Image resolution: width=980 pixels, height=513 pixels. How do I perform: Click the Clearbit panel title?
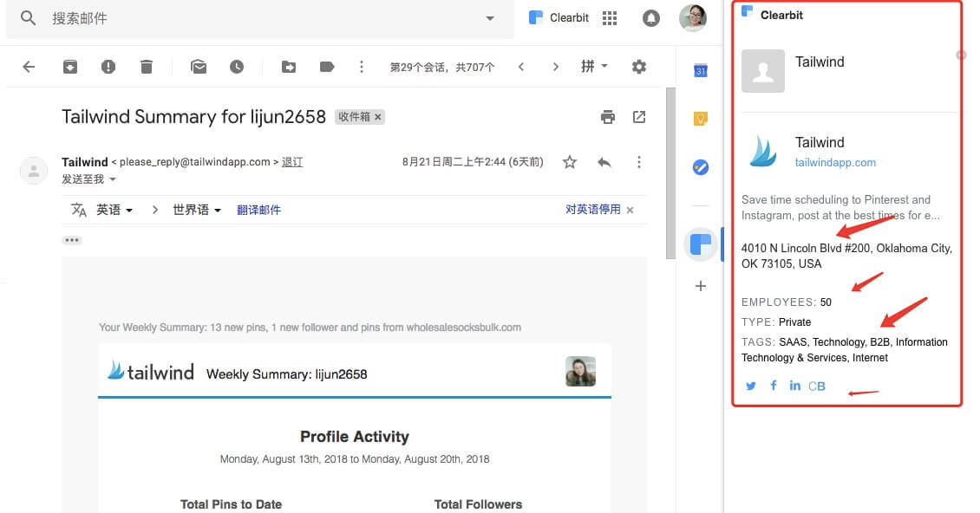(x=781, y=15)
